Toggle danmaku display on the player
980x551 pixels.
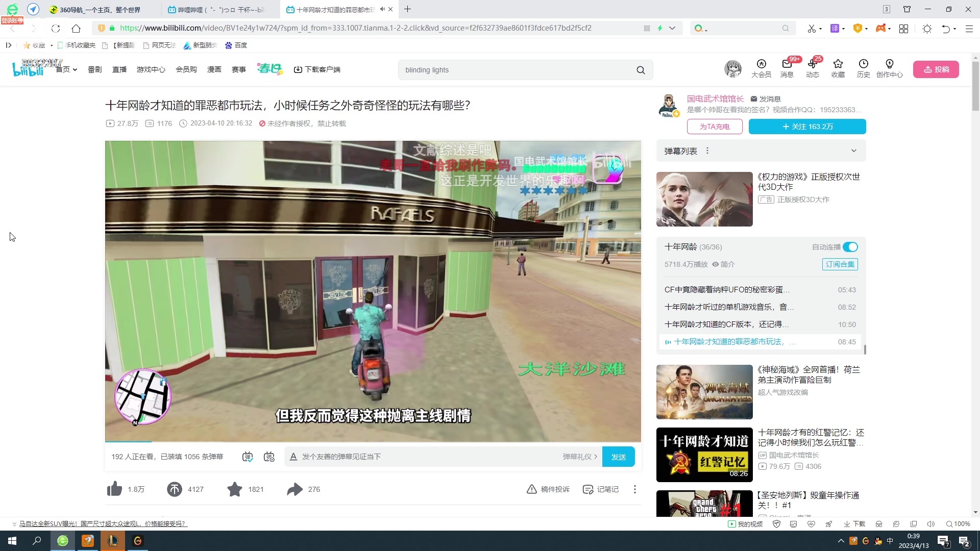tap(247, 457)
